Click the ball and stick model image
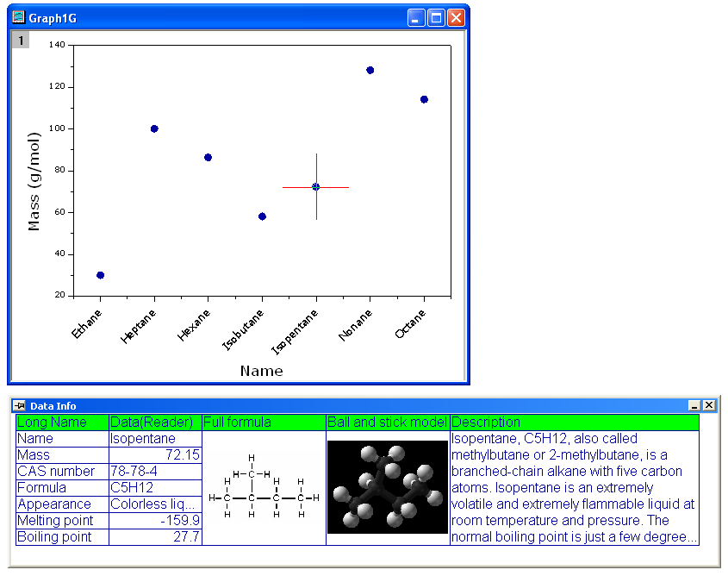The height and width of the screenshot is (576, 728). click(388, 487)
